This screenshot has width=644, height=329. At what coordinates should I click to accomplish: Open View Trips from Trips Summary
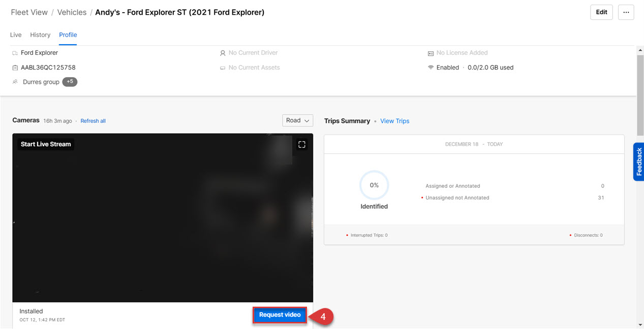tap(394, 121)
